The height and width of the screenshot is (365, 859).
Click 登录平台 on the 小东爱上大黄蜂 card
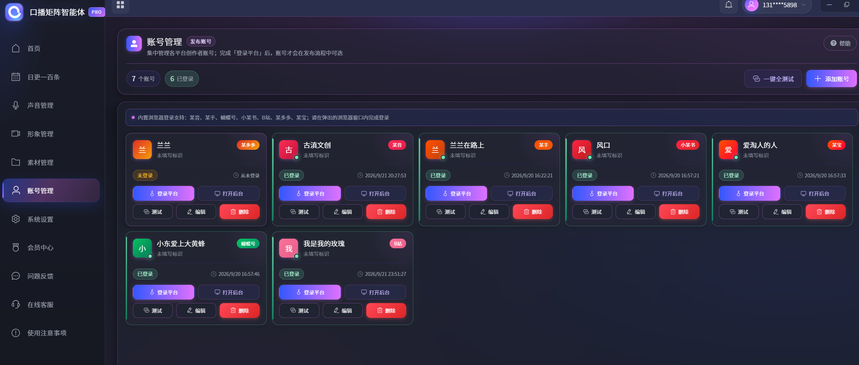[163, 292]
